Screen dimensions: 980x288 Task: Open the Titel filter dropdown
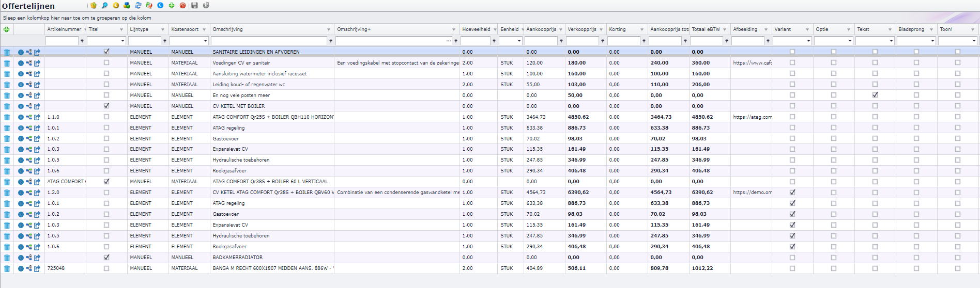122,41
